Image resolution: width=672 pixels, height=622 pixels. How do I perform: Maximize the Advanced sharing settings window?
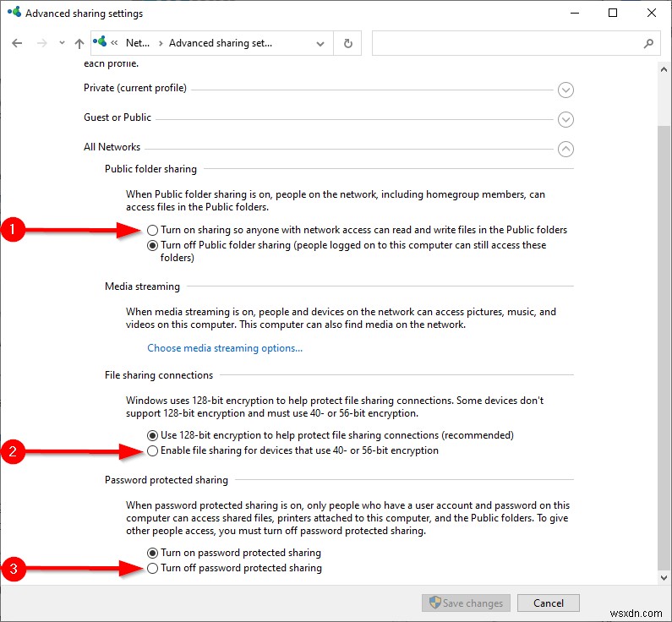613,13
